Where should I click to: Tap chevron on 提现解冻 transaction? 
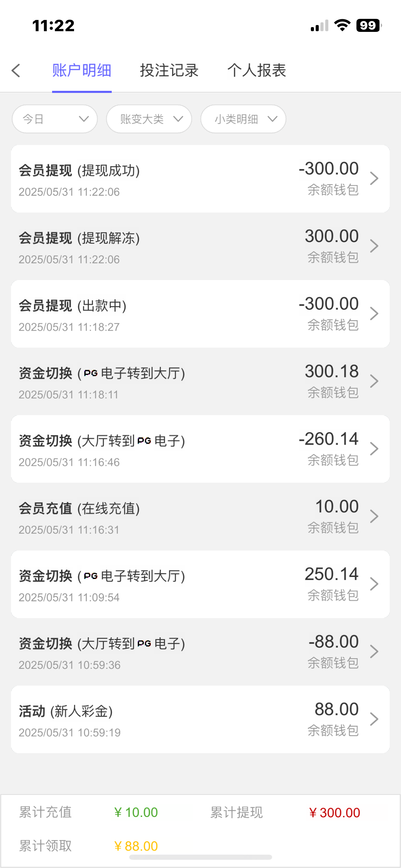(x=374, y=246)
